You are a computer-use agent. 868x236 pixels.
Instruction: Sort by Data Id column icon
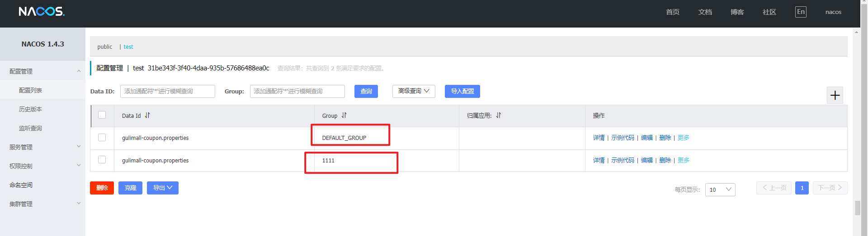[147, 116]
